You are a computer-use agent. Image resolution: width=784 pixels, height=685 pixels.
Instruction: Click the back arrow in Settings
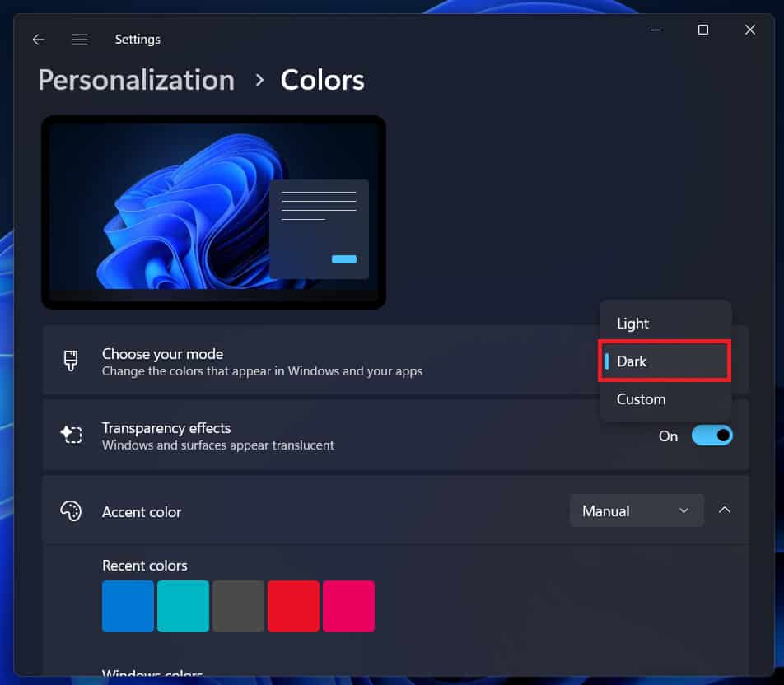39,40
